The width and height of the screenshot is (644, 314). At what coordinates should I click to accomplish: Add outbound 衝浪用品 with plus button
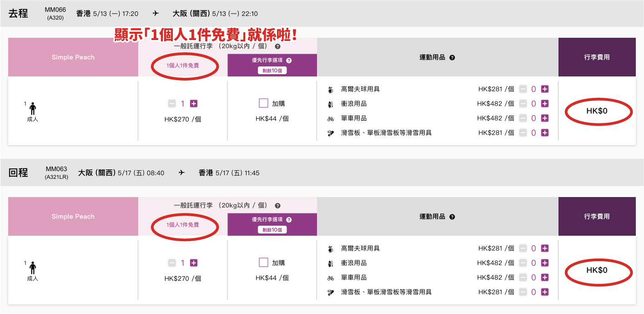pyautogui.click(x=545, y=104)
